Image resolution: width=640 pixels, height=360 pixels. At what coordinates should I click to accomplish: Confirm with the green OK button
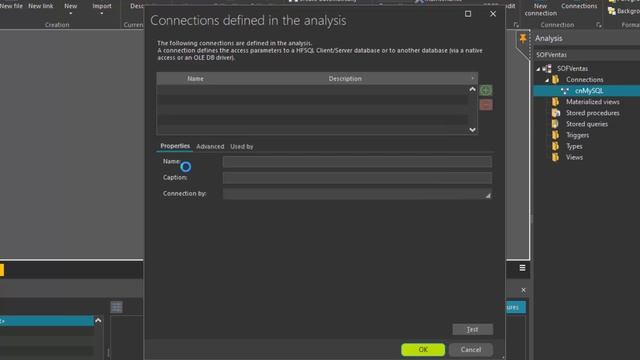click(423, 349)
